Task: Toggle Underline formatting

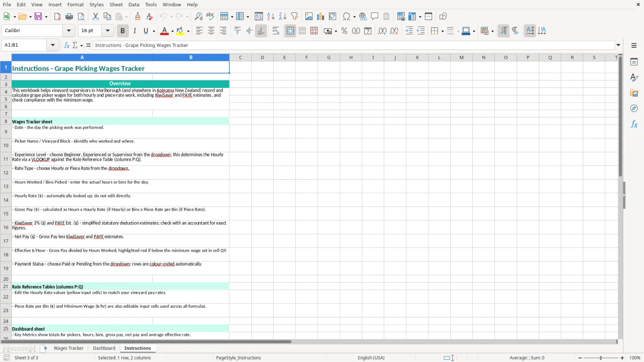Action: pos(146,31)
